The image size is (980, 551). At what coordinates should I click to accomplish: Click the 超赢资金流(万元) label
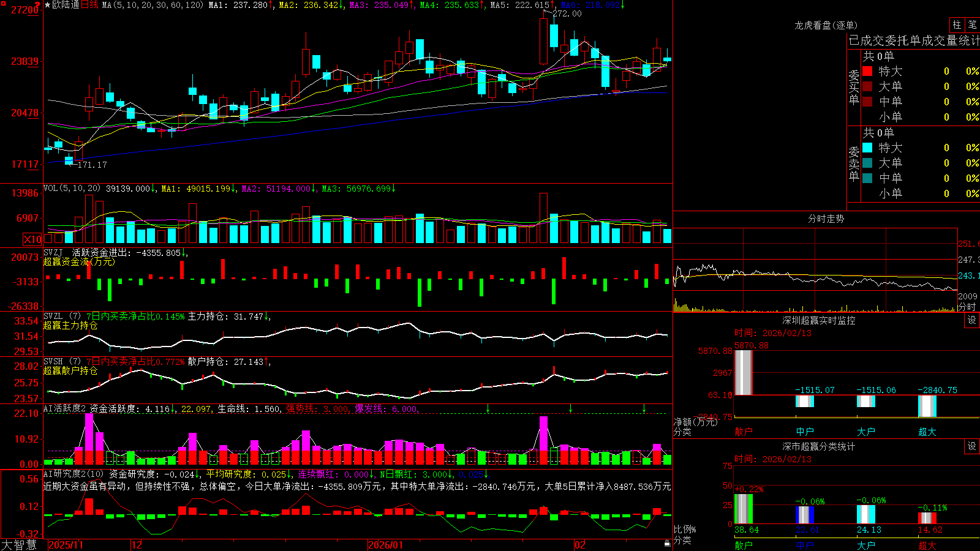click(x=79, y=261)
